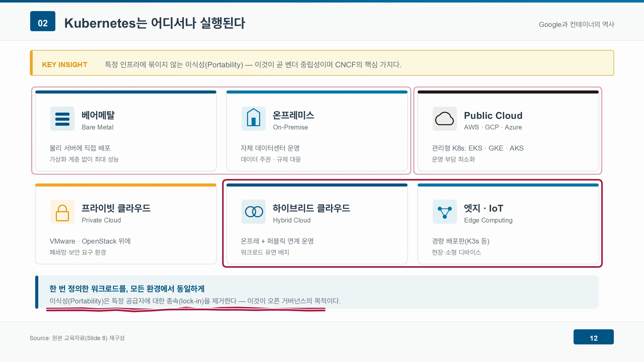Click the On-Premise building icon
Image resolution: width=644 pixels, height=362 pixels.
254,119
